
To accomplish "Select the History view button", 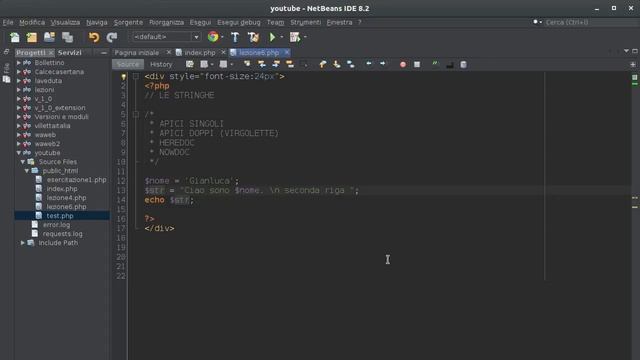I will point(161,64).
